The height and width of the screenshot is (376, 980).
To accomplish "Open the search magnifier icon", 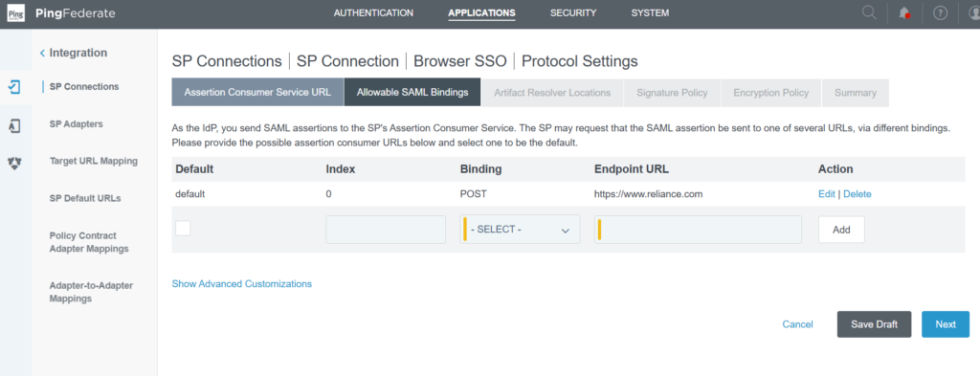I will [869, 12].
